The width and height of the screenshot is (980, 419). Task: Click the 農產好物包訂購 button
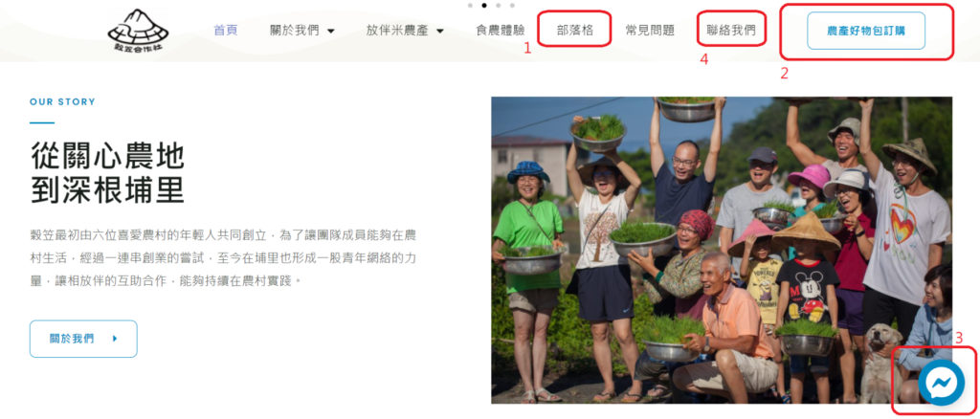[865, 31]
